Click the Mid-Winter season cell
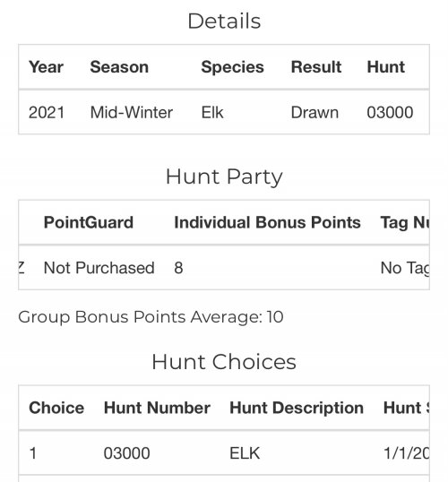This screenshot has width=448, height=482. (132, 113)
